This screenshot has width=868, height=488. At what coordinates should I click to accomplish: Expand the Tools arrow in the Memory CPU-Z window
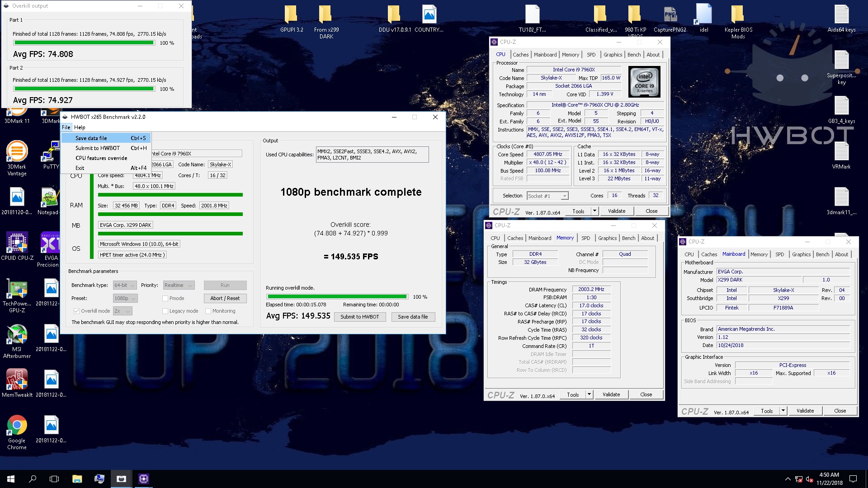pyautogui.click(x=589, y=394)
